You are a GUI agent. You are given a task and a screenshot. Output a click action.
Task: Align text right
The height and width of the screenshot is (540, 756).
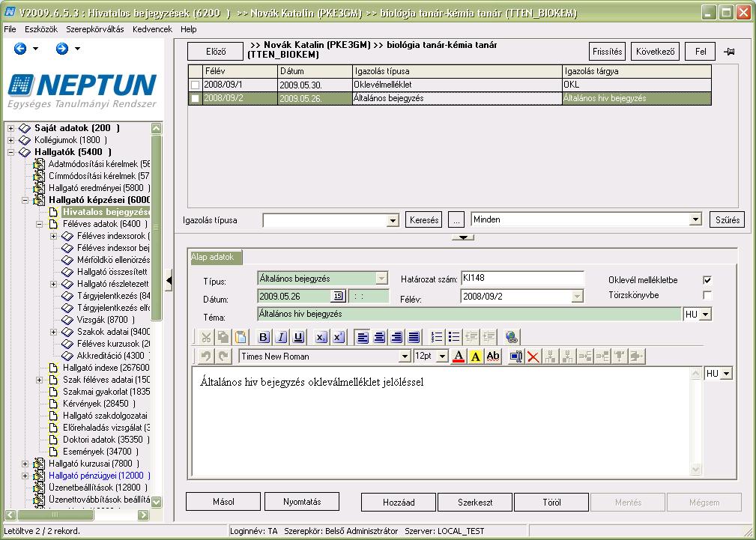click(397, 337)
